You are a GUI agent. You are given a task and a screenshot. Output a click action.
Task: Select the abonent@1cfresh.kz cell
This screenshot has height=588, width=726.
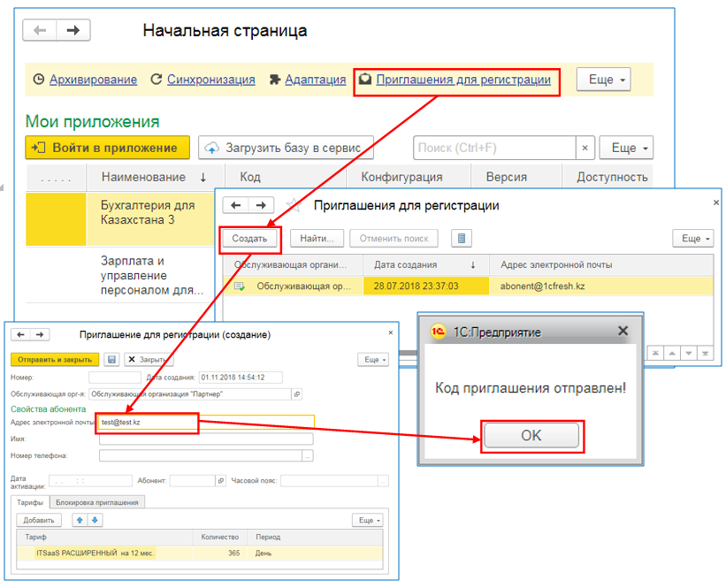tap(601, 286)
